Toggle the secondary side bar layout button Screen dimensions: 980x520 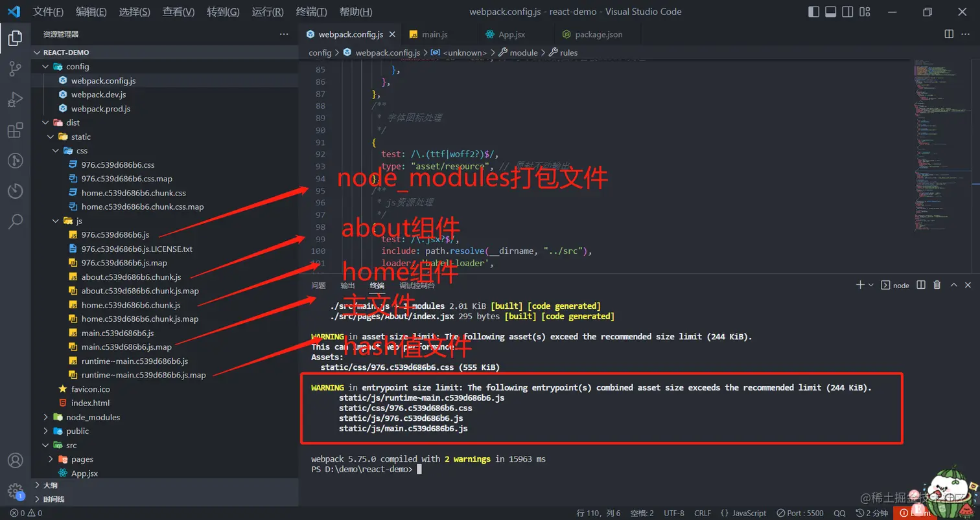(847, 12)
